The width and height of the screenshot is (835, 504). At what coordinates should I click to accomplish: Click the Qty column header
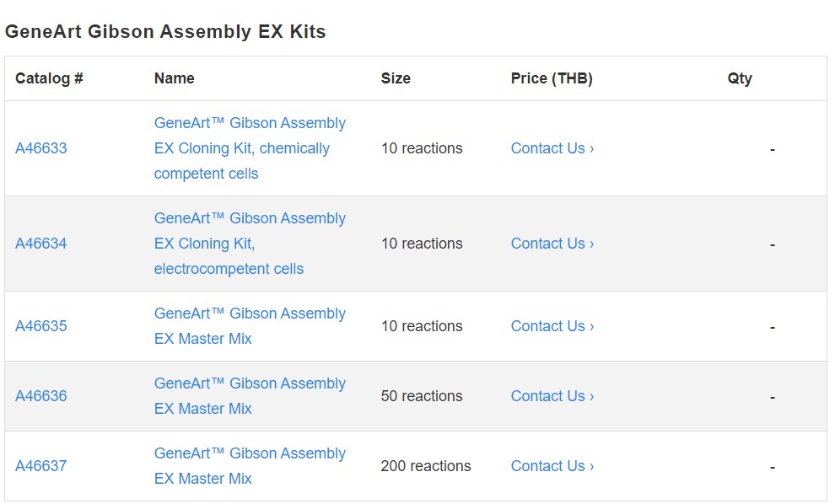[x=740, y=78]
